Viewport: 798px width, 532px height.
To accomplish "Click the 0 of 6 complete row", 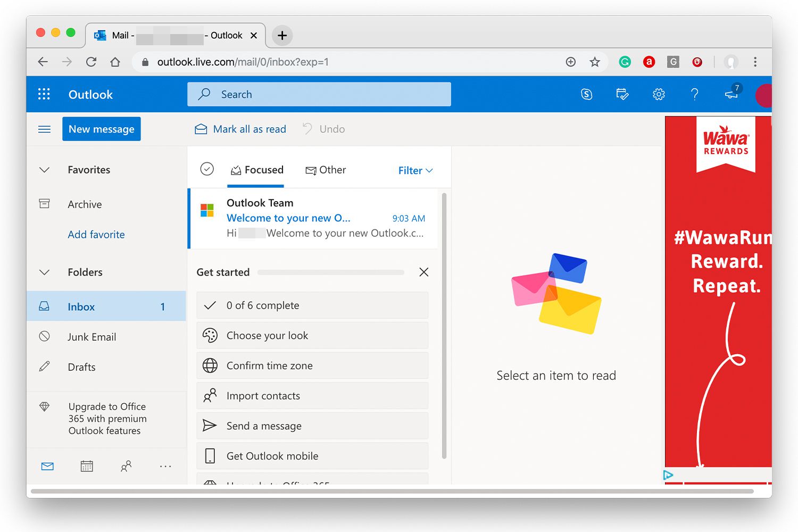I will pyautogui.click(x=312, y=305).
